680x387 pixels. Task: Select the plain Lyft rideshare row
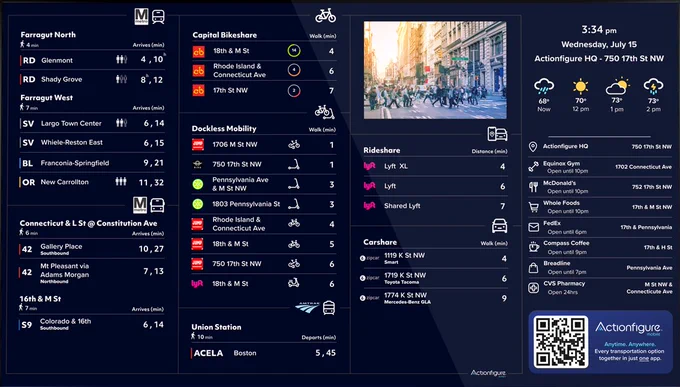pyautogui.click(x=435, y=186)
